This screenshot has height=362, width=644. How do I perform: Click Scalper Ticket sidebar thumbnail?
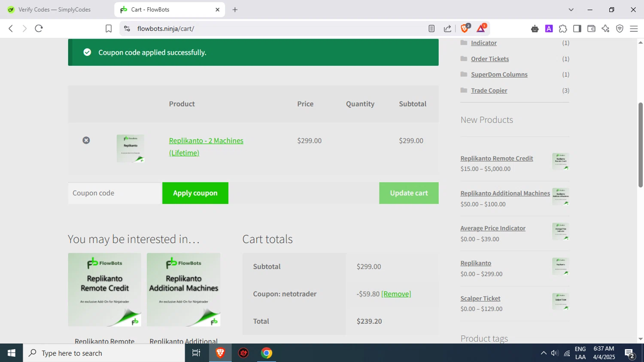click(x=561, y=301)
